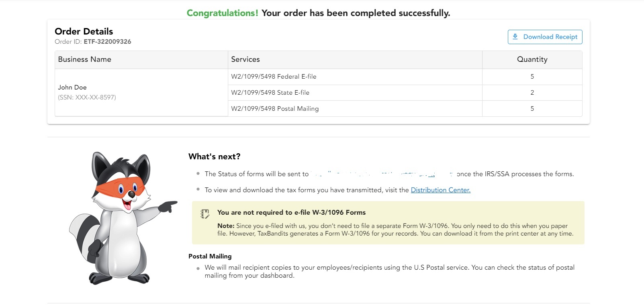644x305 pixels.
Task: Select the Services column header
Action: click(x=246, y=59)
